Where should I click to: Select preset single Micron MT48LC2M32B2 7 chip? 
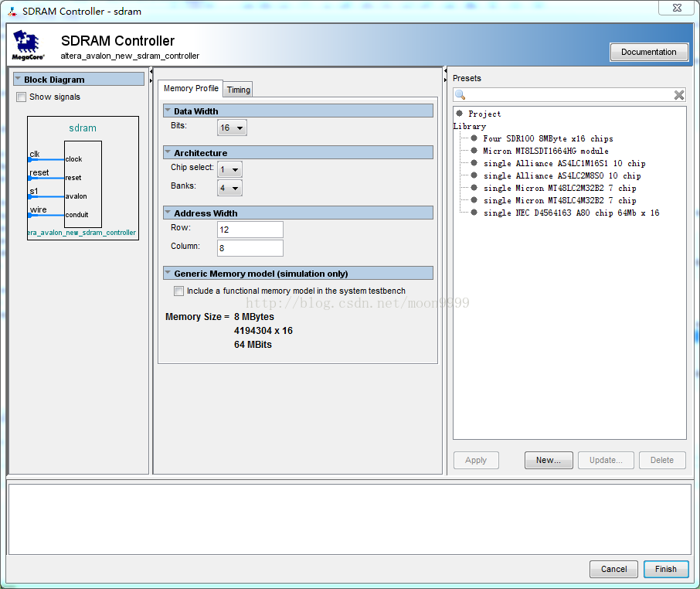(560, 189)
